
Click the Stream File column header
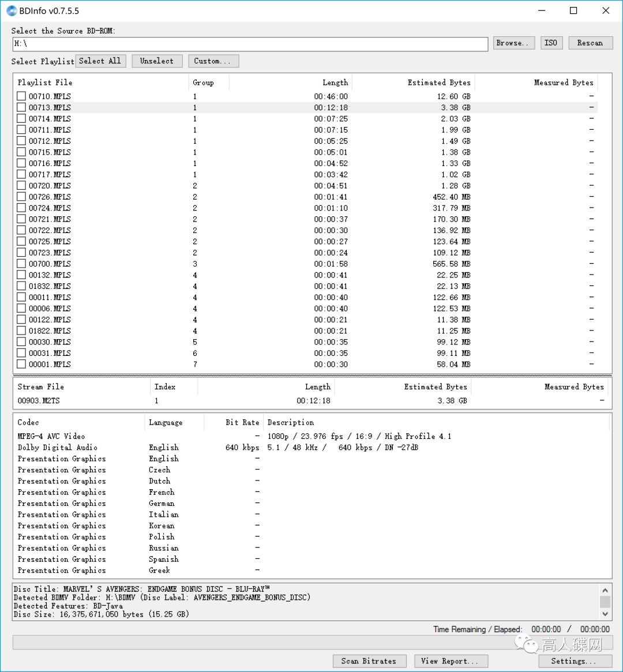(82, 386)
